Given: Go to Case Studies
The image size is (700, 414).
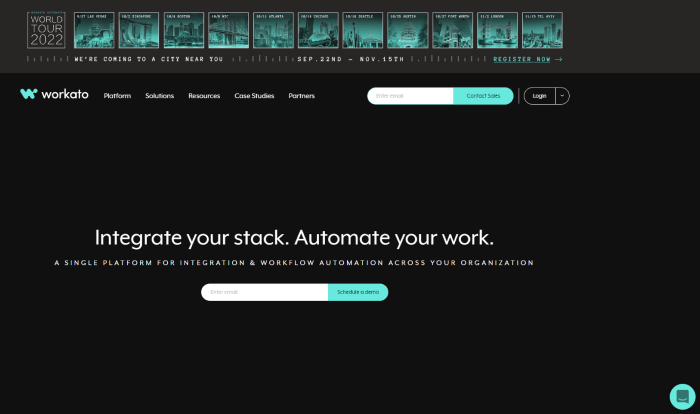Looking at the screenshot, I should click(254, 96).
